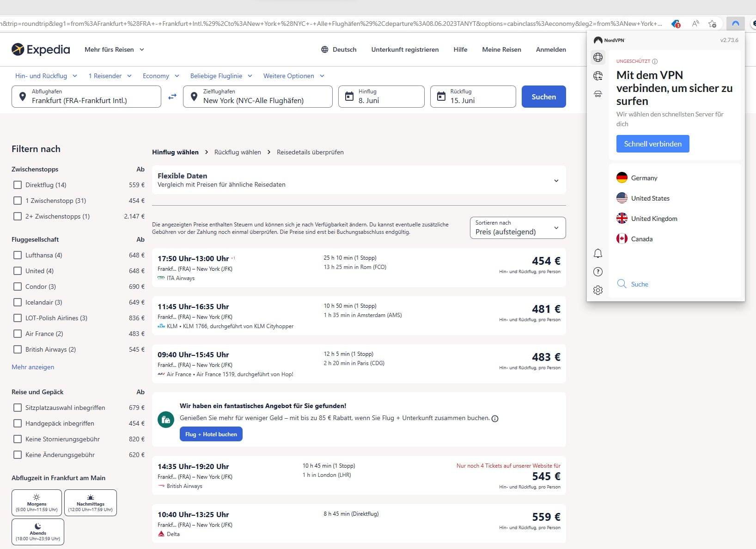Check the Air France airline filter
Image resolution: width=756 pixels, height=549 pixels.
point(18,334)
